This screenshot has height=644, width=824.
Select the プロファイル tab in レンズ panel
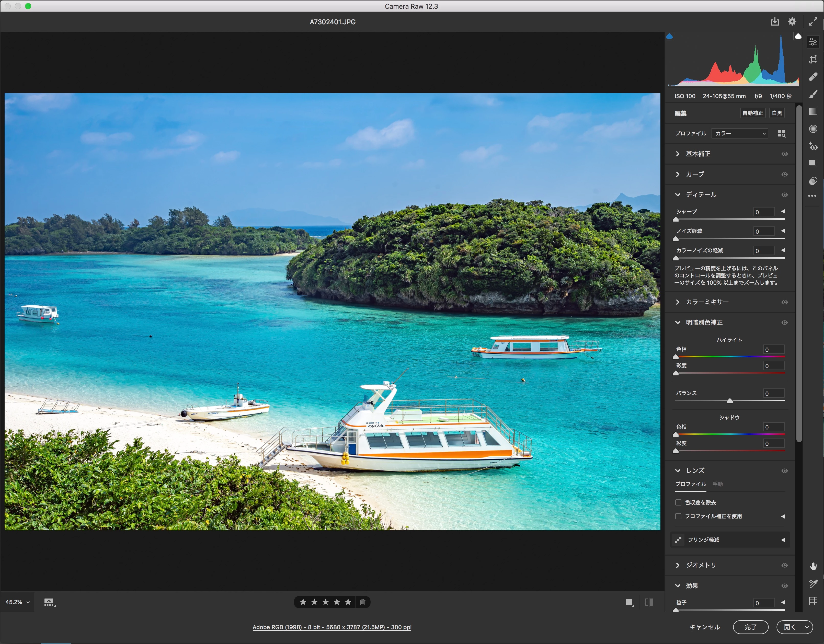(x=690, y=484)
